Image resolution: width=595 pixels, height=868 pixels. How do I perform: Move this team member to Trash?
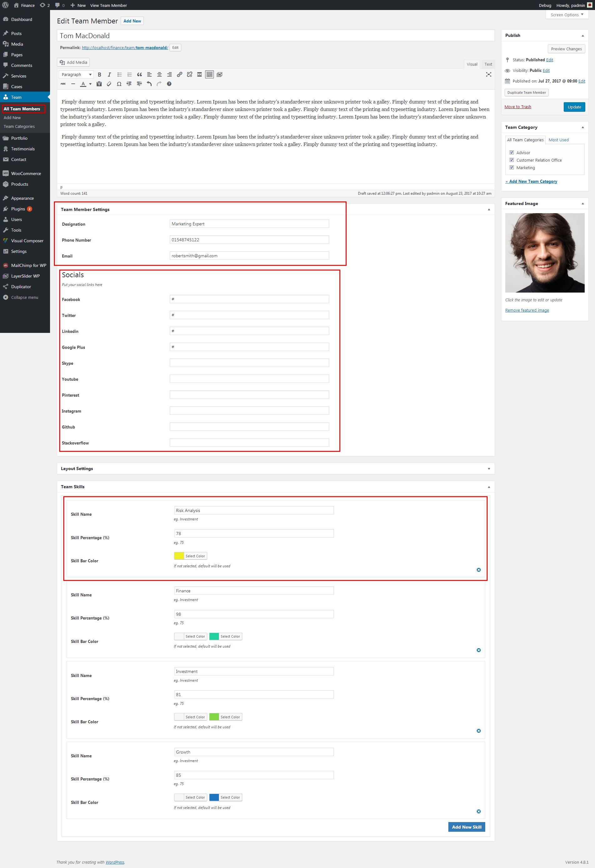(518, 107)
